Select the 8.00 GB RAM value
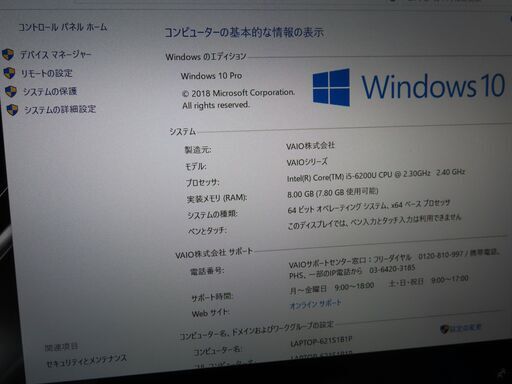The width and height of the screenshot is (512, 384). click(333, 192)
